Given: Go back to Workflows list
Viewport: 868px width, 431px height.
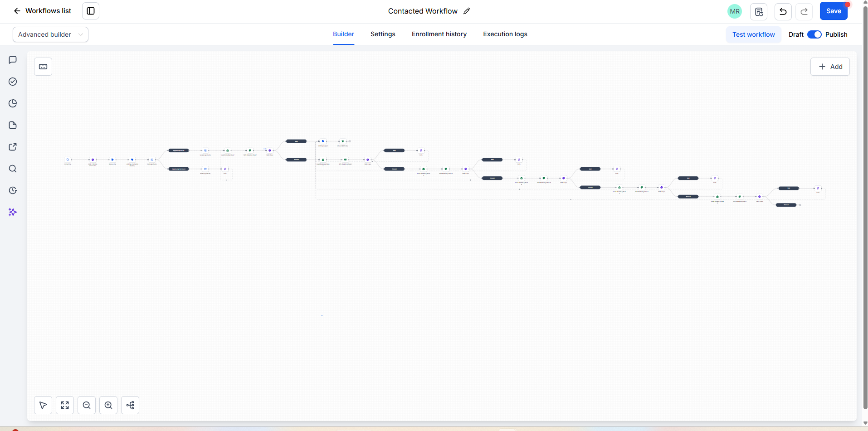Looking at the screenshot, I should (42, 11).
